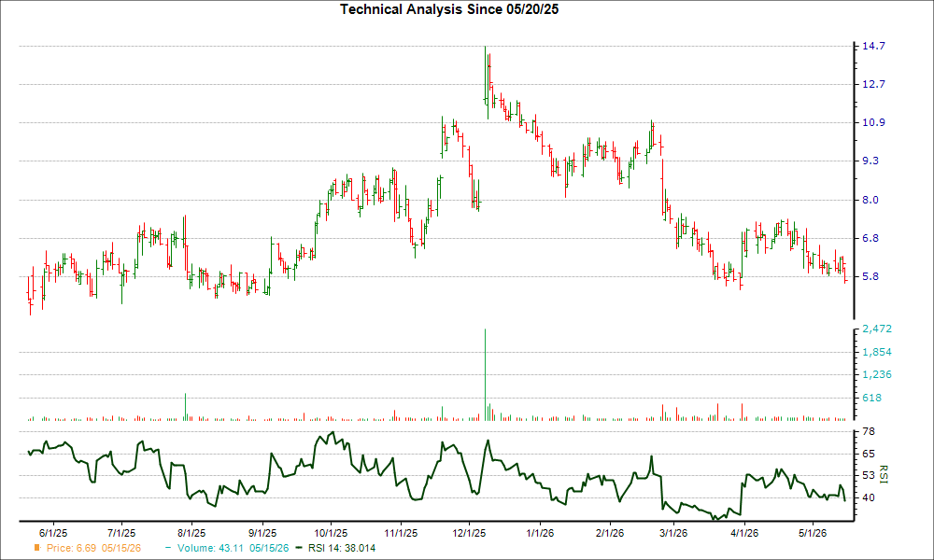
Task: Click the 'Price: 6.69 05/15/26' legend text
Action: (93, 548)
